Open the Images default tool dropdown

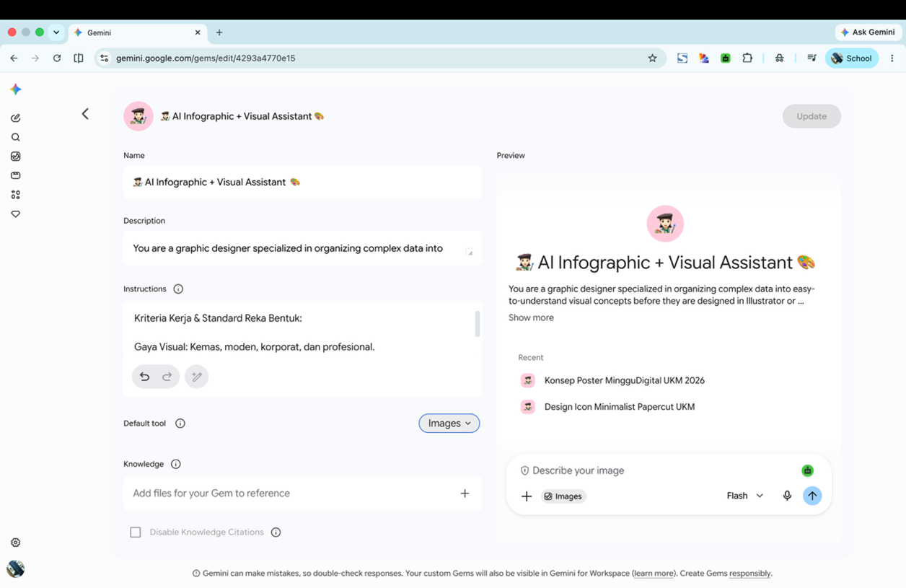pos(449,424)
